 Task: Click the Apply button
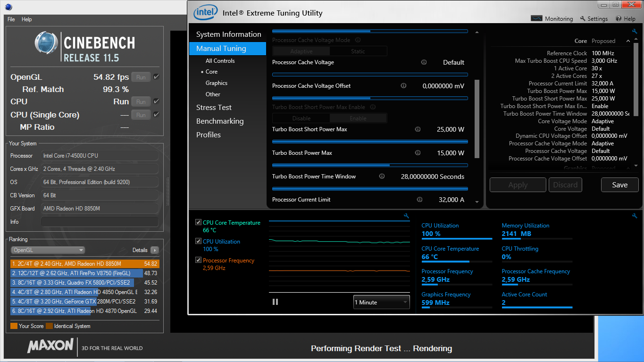[518, 185]
